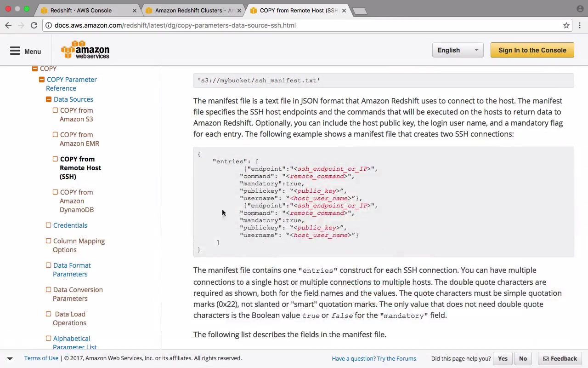Click the Chrome profile avatar icon
This screenshot has height=368, width=588.
coord(580,9)
